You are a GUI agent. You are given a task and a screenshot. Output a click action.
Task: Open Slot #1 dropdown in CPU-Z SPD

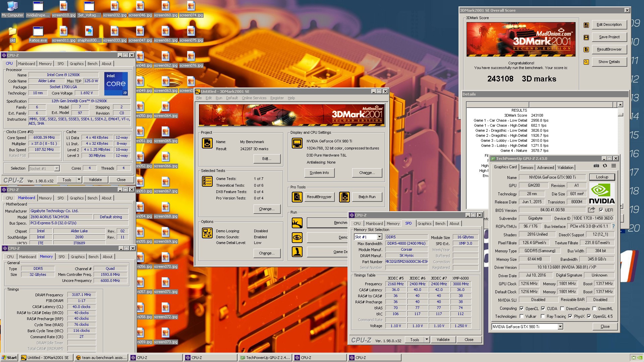(x=379, y=237)
